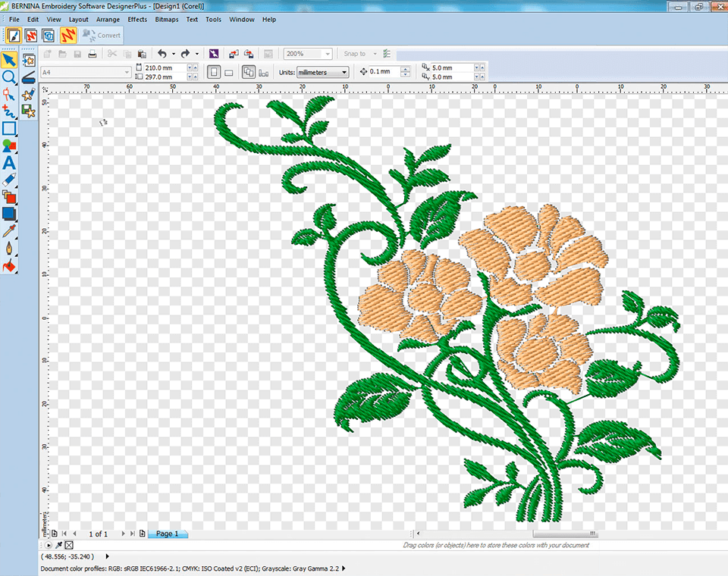Click the Paste icon on the toolbar
The height and width of the screenshot is (576, 728).
pos(141,53)
